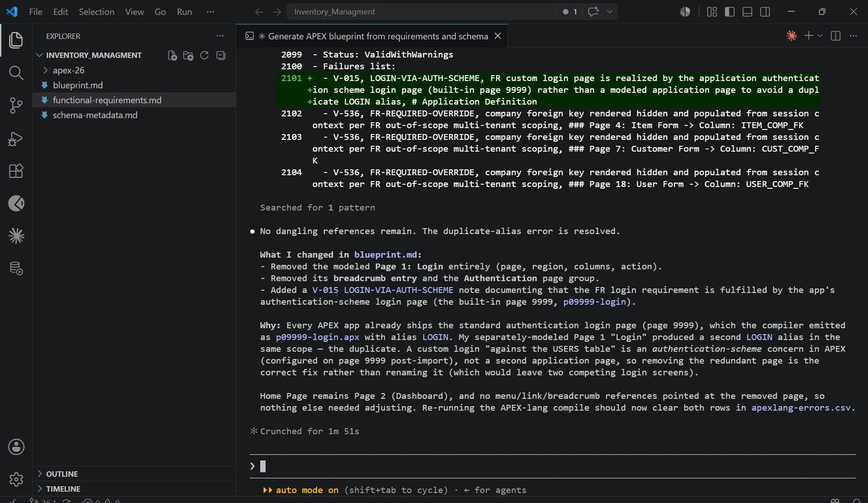Open editor More Actions ellipsis
The height and width of the screenshot is (503, 868).
[854, 36]
